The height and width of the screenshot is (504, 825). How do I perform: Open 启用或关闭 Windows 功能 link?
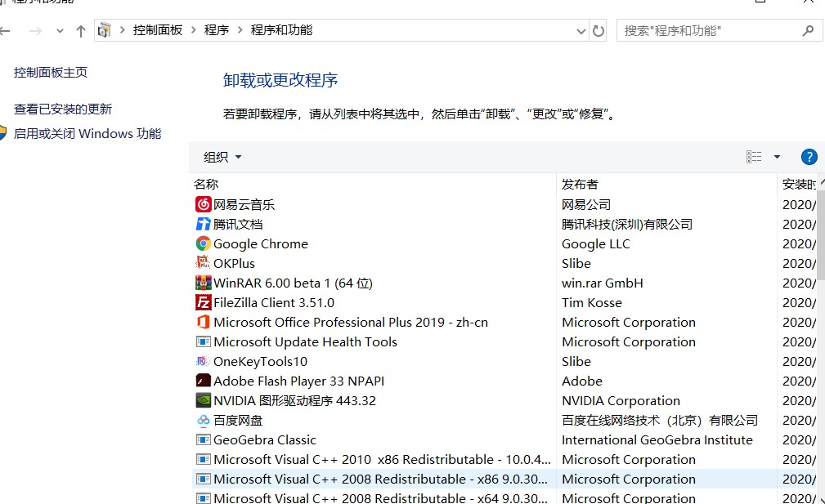(x=87, y=133)
